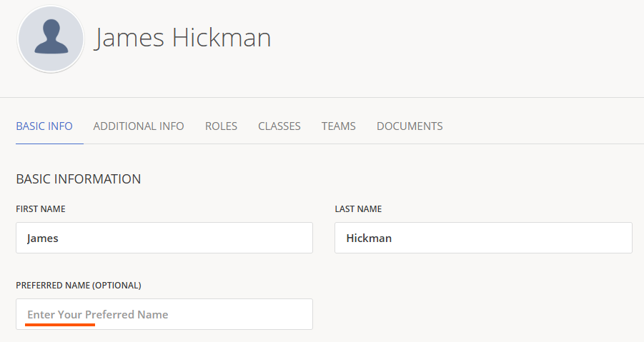View the Teams tab
644x342 pixels.
338,126
